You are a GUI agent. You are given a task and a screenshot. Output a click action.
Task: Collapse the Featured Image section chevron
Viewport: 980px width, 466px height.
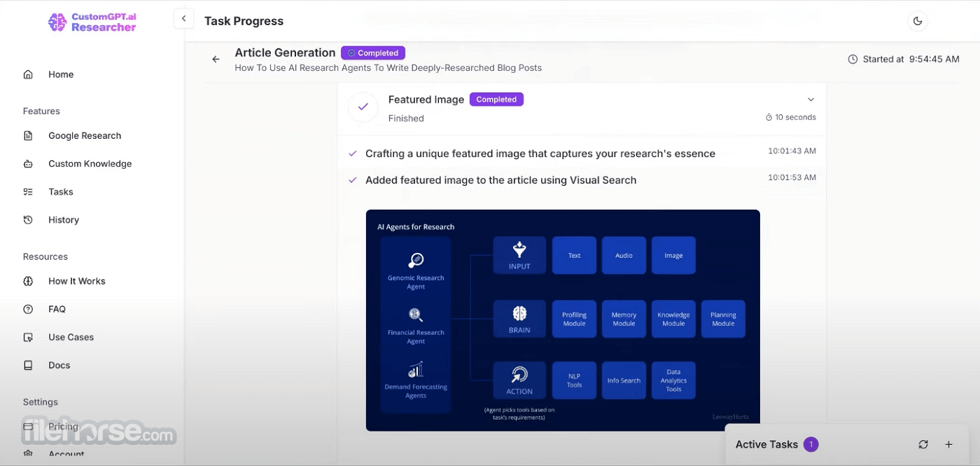coord(811,100)
